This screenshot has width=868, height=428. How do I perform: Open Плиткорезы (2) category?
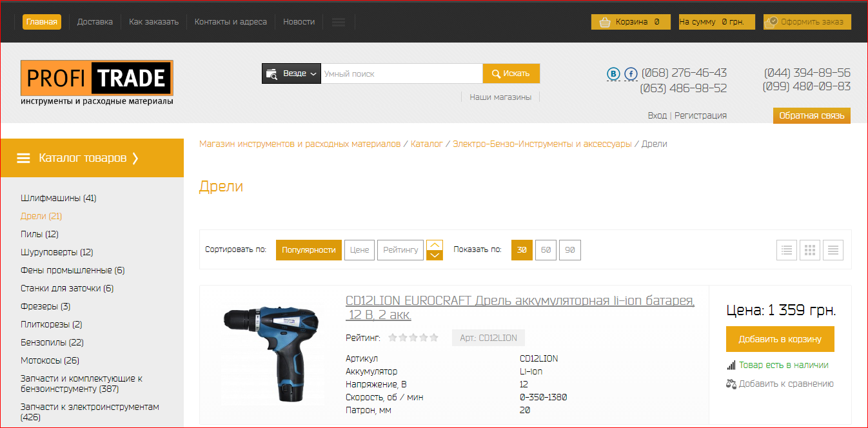[52, 324]
